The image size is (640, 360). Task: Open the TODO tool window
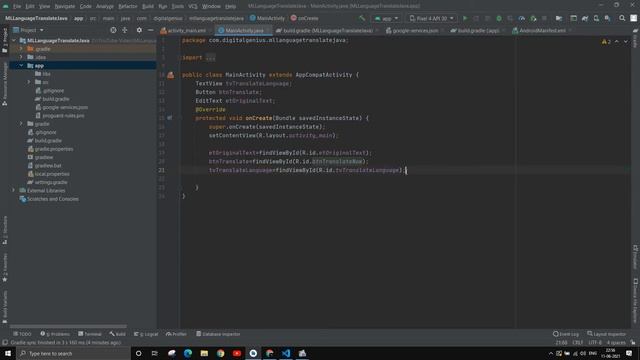tap(22, 334)
